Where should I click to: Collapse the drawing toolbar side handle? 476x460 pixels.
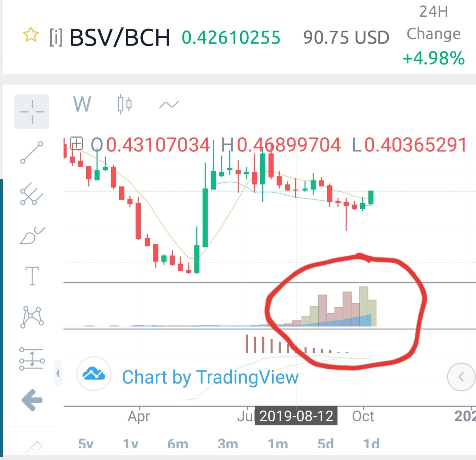click(58, 373)
